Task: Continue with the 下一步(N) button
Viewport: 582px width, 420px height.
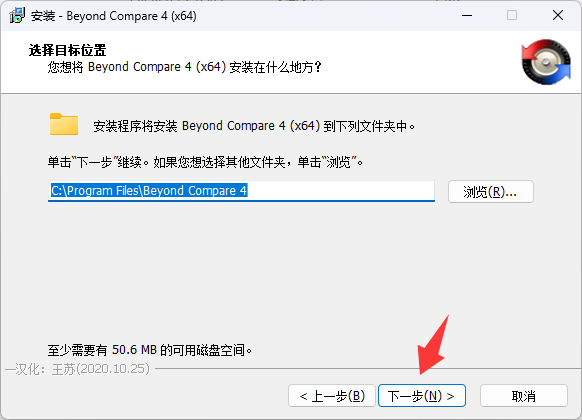Action: coord(422,396)
